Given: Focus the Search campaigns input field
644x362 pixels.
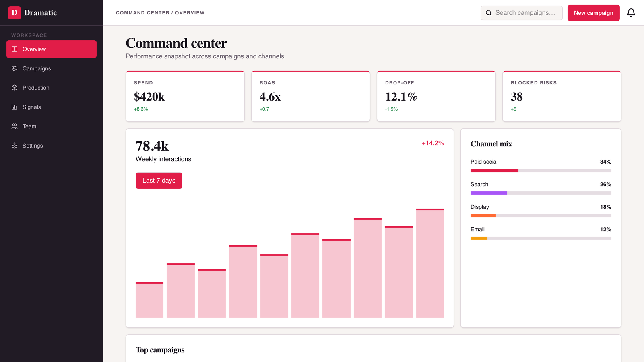Looking at the screenshot, I should click(x=522, y=13).
